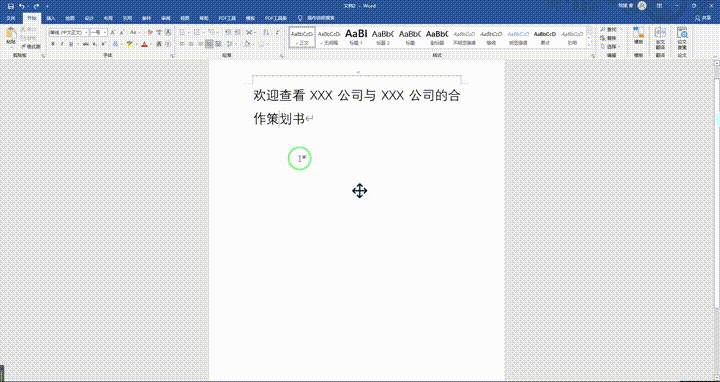Switch to the 设计 (Design) tab
The width and height of the screenshot is (720, 382).
89,18
